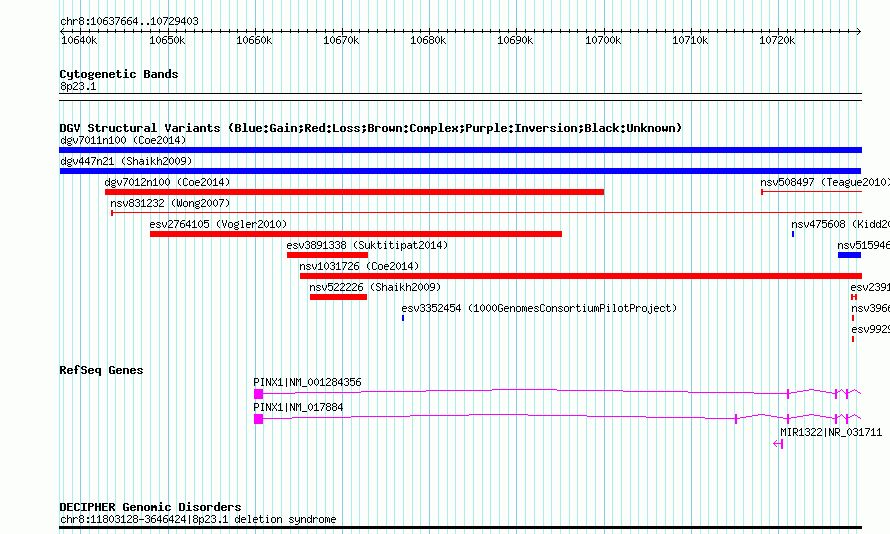Click the dgv447n21 (Shaikh2009) blue gain bar
890x534 pixels.
coord(460,171)
